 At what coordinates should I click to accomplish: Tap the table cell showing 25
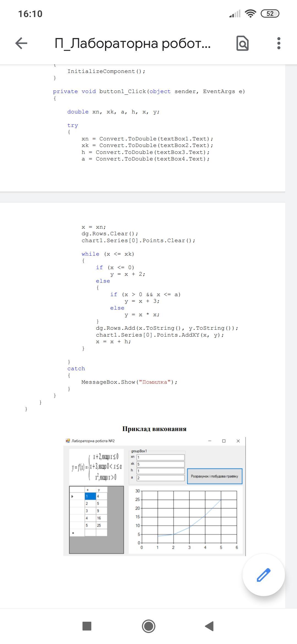101,525
